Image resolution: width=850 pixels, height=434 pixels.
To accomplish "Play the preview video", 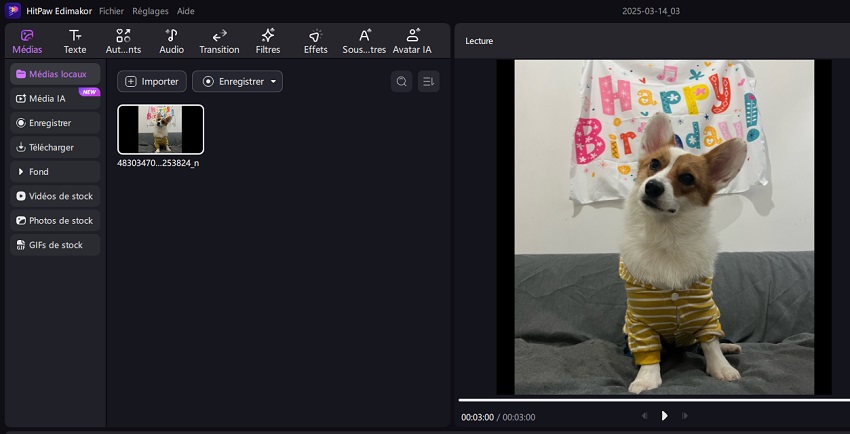I will (664, 416).
